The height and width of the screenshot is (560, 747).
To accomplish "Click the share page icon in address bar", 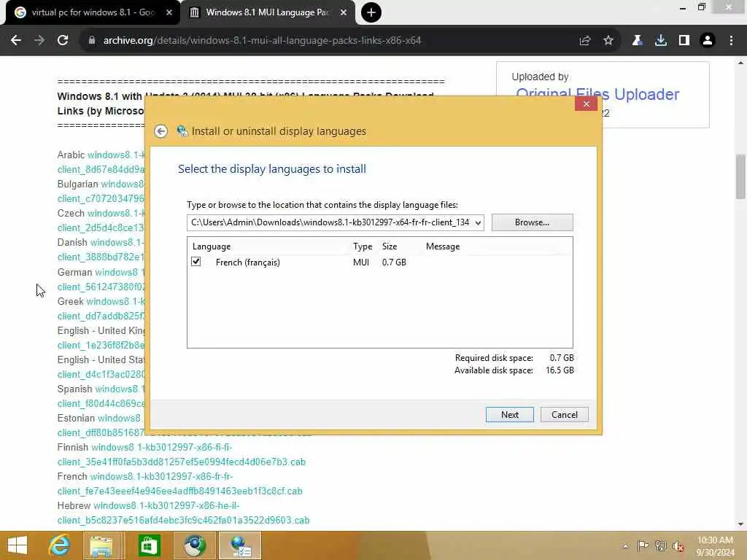I will pyautogui.click(x=585, y=41).
